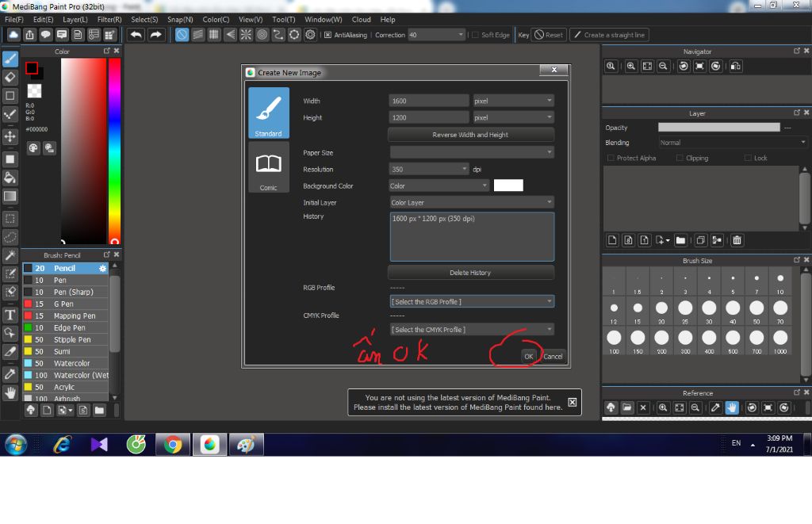Click the Undo arrow
This screenshot has width=812, height=524.
coord(136,35)
